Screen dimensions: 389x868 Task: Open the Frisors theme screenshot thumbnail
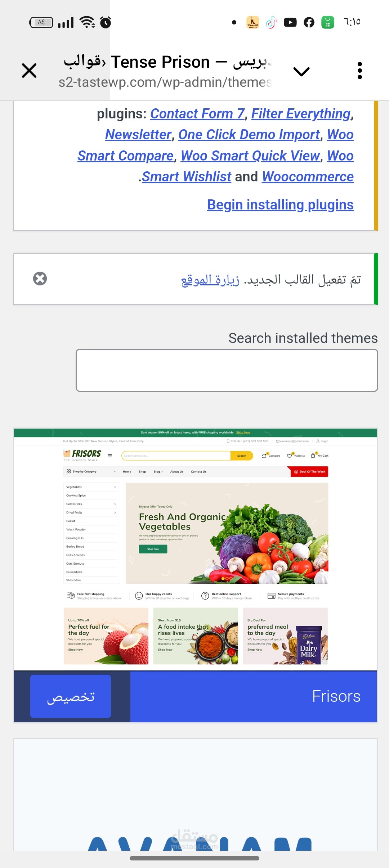196,549
